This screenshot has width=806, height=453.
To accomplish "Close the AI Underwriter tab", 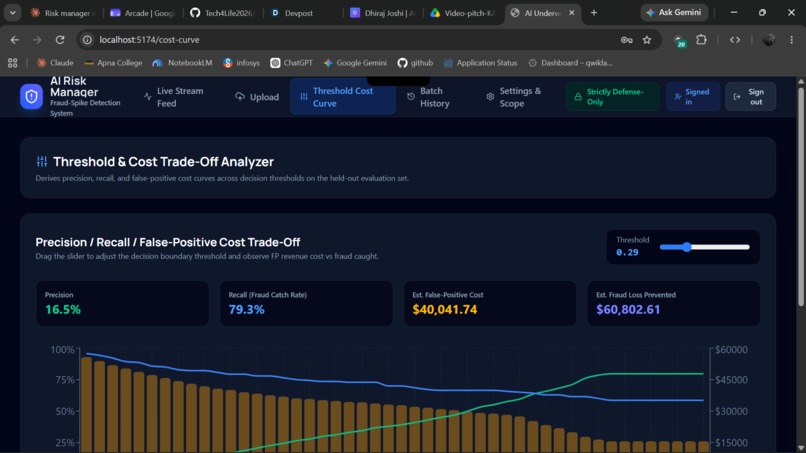I will click(x=572, y=13).
